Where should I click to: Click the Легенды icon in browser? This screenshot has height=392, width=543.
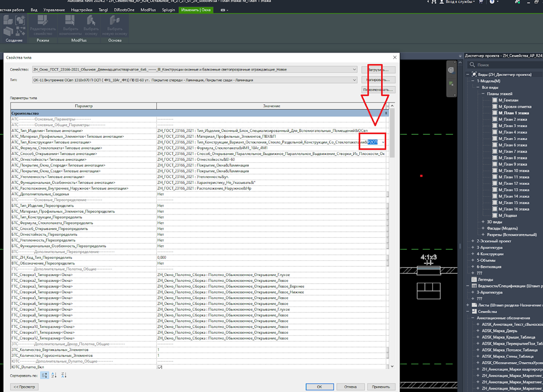[474, 280]
